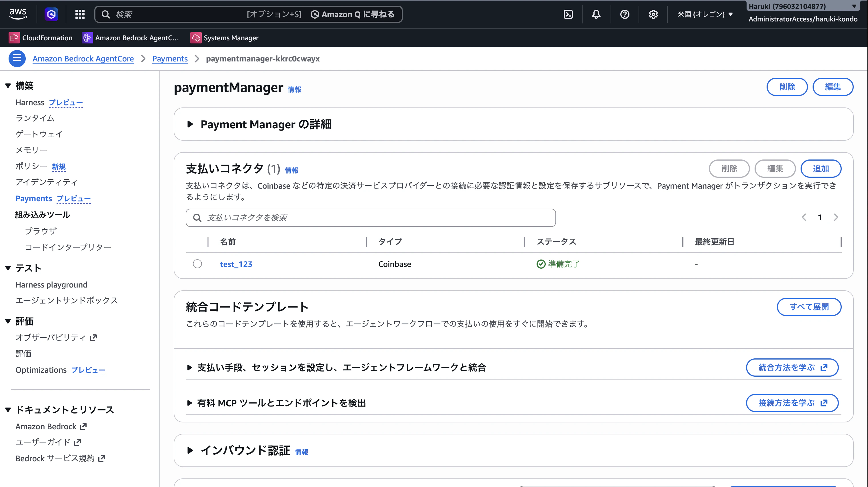Click the Amazon Bedrock AgentCore favorite icon

(x=87, y=38)
